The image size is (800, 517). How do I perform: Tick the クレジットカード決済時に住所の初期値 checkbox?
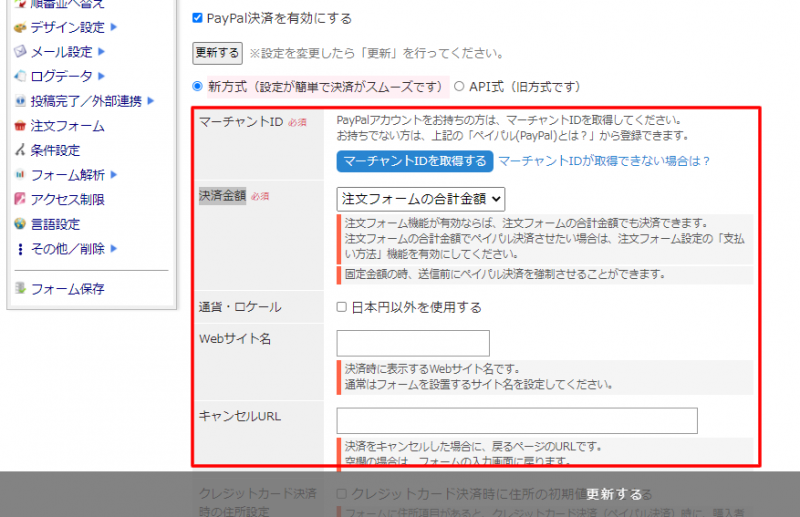[342, 493]
